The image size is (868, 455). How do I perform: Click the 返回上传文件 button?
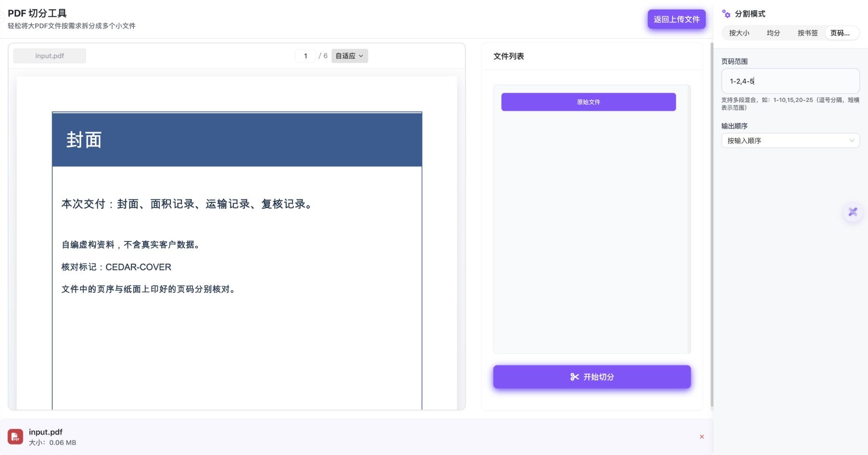point(677,19)
